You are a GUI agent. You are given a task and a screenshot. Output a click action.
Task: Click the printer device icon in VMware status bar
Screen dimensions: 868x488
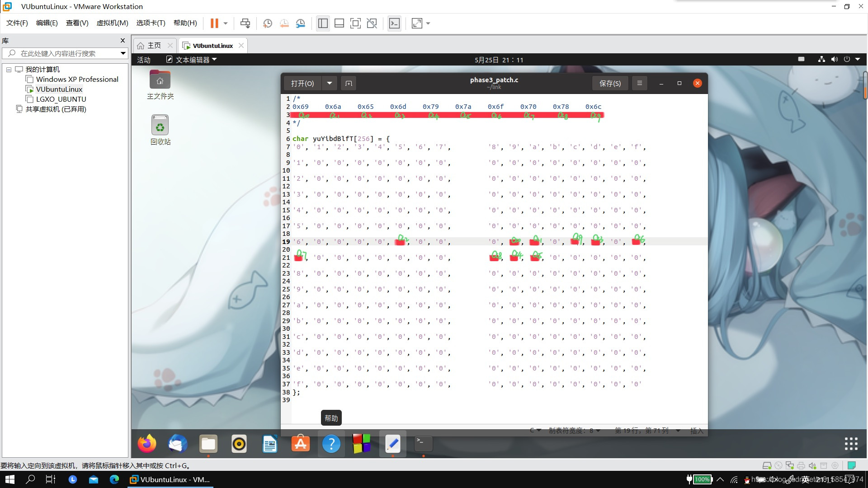pos(801,465)
